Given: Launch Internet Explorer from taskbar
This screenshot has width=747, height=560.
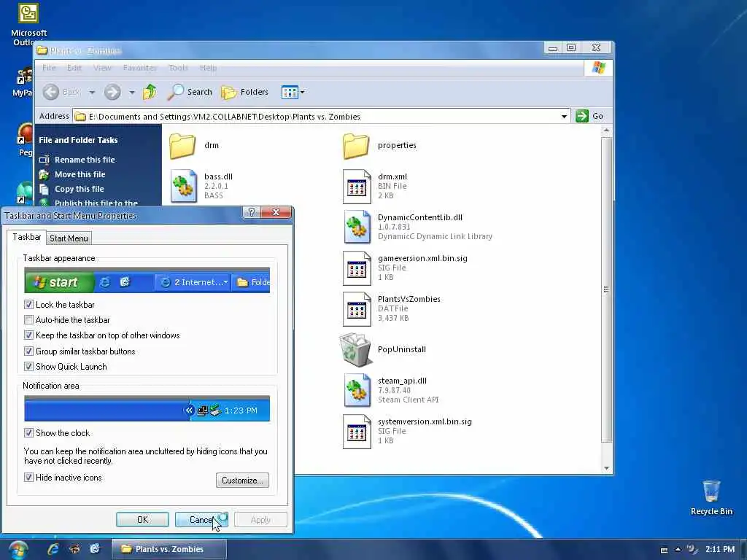Looking at the screenshot, I should click(x=53, y=549).
